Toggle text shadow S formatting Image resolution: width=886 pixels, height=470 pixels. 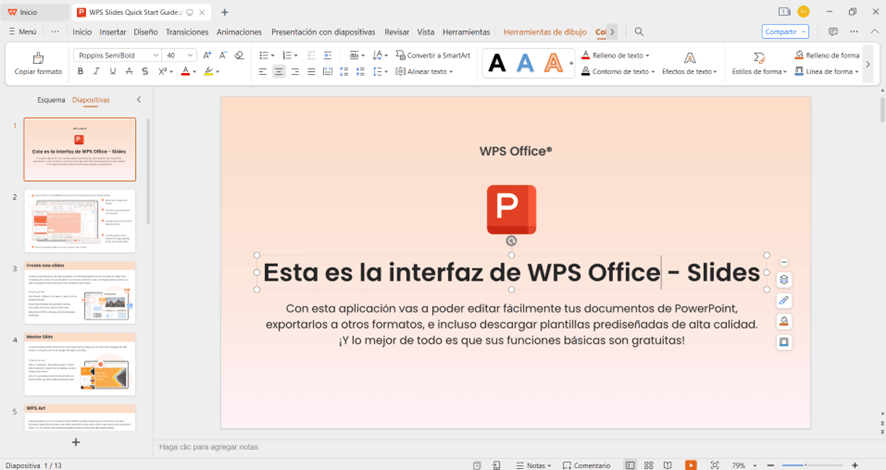145,72
